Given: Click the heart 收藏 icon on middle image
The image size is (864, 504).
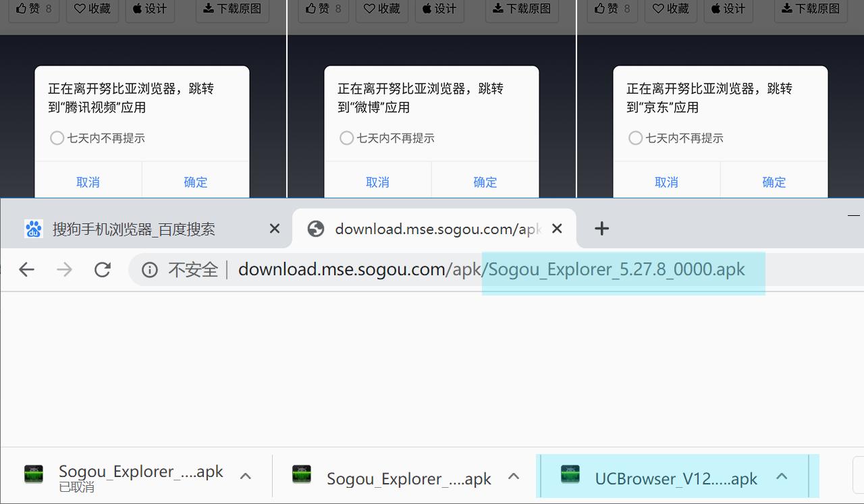Looking at the screenshot, I should pos(369,9).
